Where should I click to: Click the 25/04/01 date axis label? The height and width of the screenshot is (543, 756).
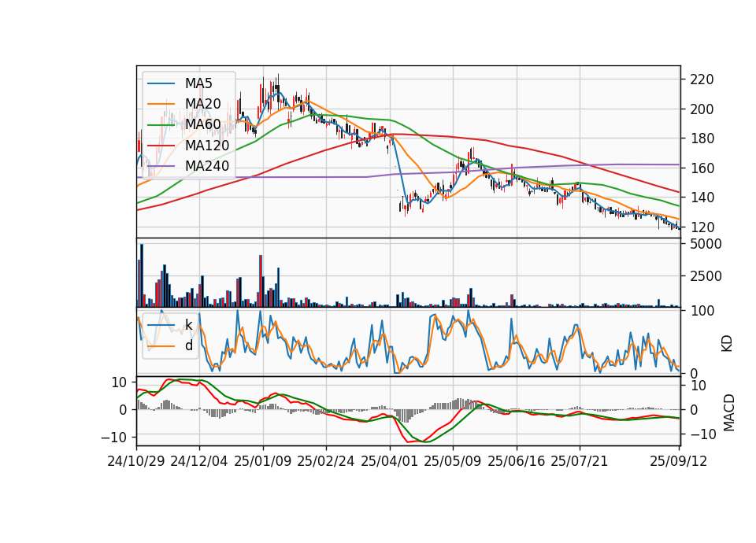[x=389, y=461]
